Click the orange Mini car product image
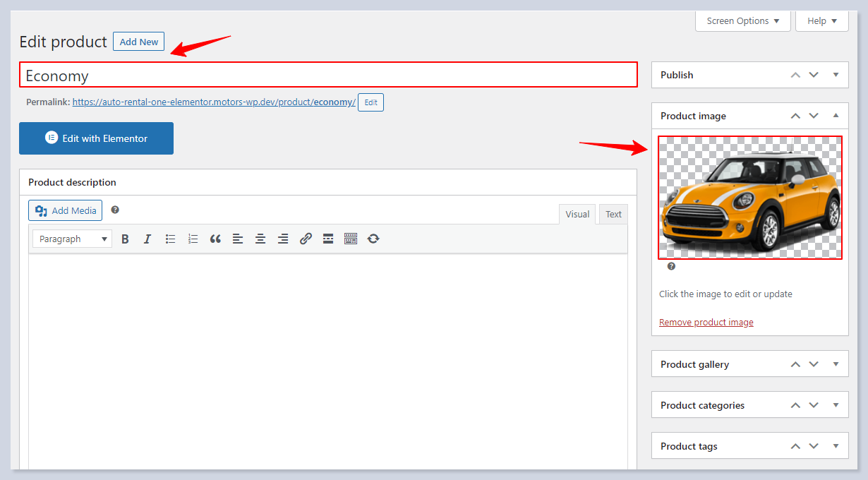 point(749,198)
